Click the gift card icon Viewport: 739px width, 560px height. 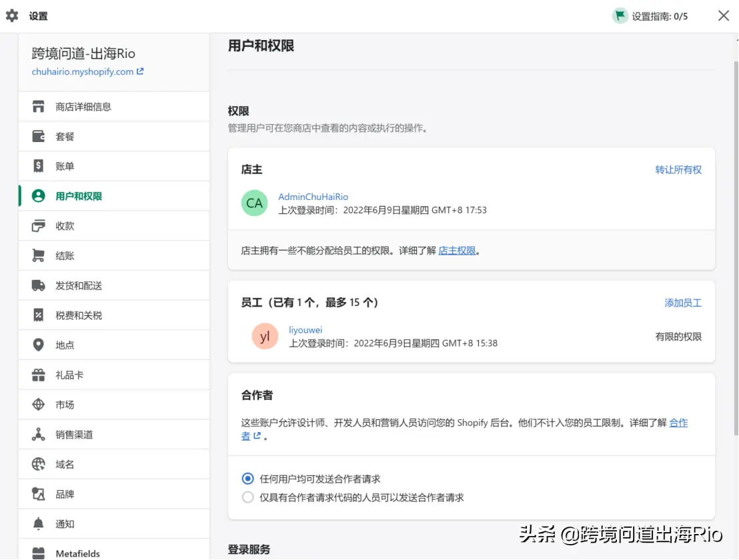pyautogui.click(x=39, y=375)
